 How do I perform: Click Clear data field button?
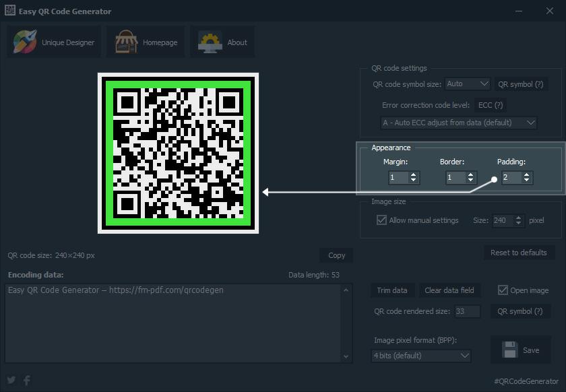point(449,290)
